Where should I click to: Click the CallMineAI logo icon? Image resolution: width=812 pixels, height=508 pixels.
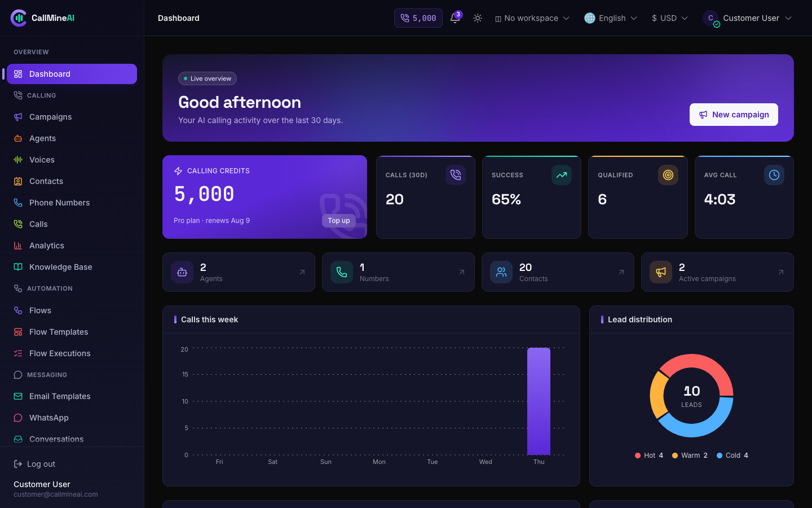19,18
